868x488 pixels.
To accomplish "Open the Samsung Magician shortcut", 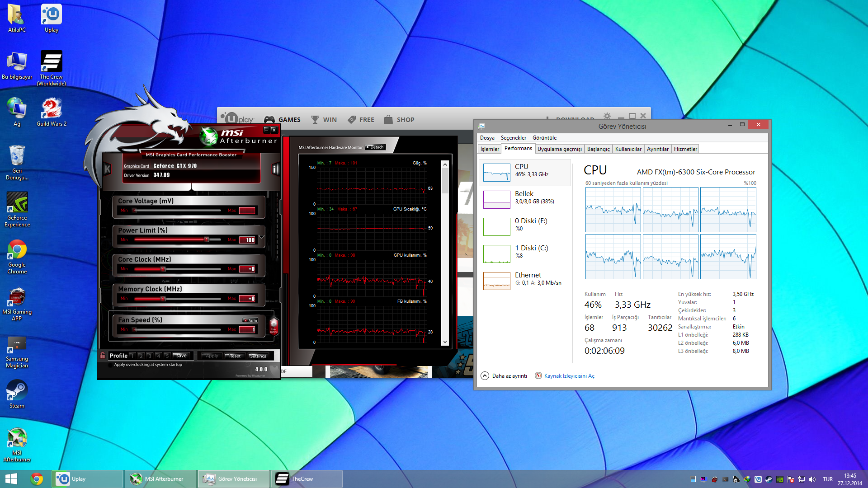I will coord(17,352).
